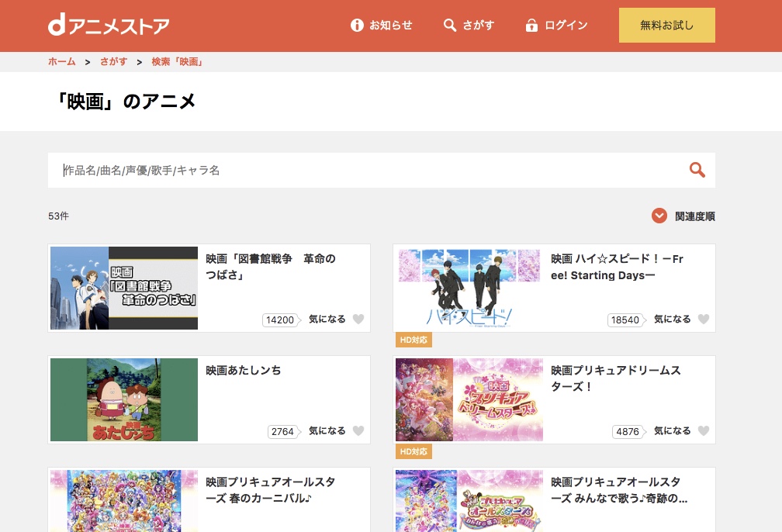Click the ログイン padlock icon
The height and width of the screenshot is (532, 782).
531,25
